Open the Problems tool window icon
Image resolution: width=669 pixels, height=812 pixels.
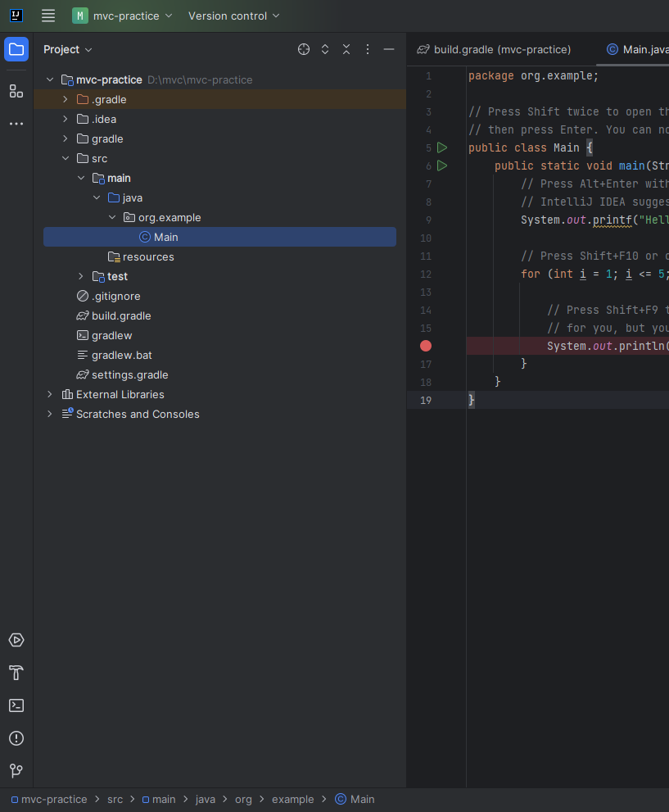pyautogui.click(x=16, y=738)
